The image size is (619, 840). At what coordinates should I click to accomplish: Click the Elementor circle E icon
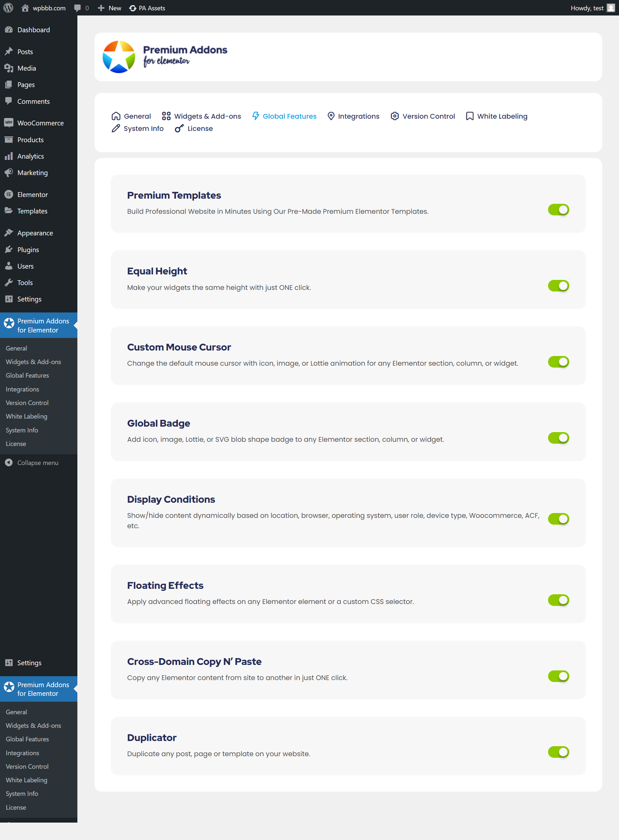coord(9,194)
